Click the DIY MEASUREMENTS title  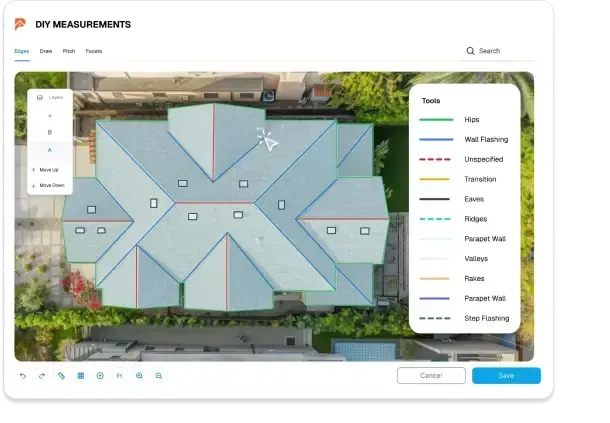point(83,25)
